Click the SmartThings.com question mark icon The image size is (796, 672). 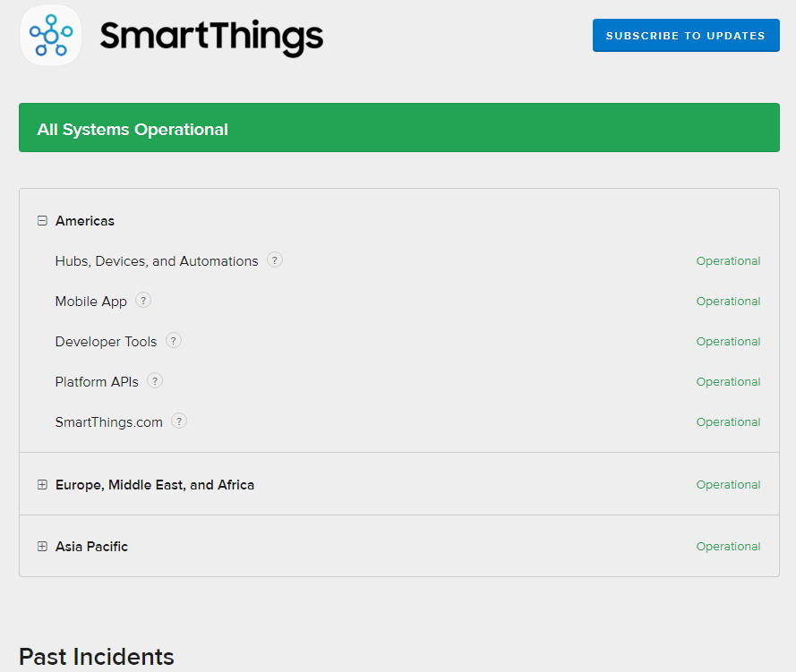point(179,421)
